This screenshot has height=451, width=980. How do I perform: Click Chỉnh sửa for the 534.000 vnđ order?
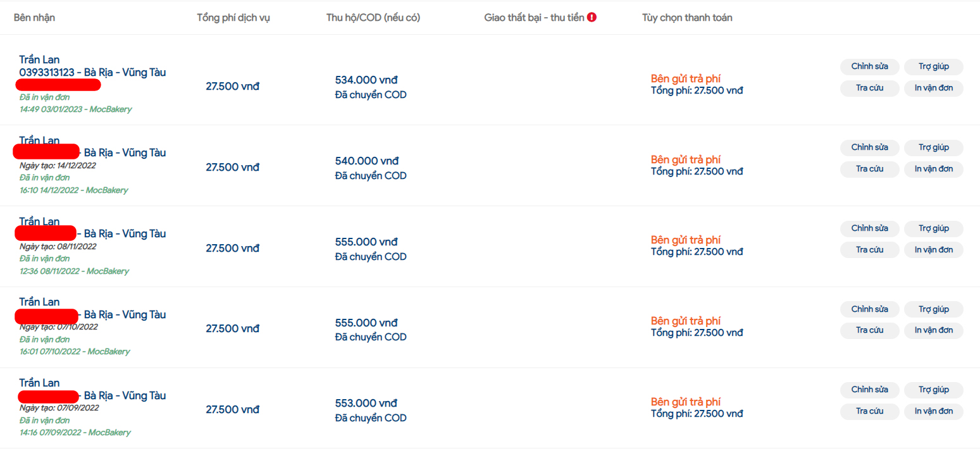869,66
